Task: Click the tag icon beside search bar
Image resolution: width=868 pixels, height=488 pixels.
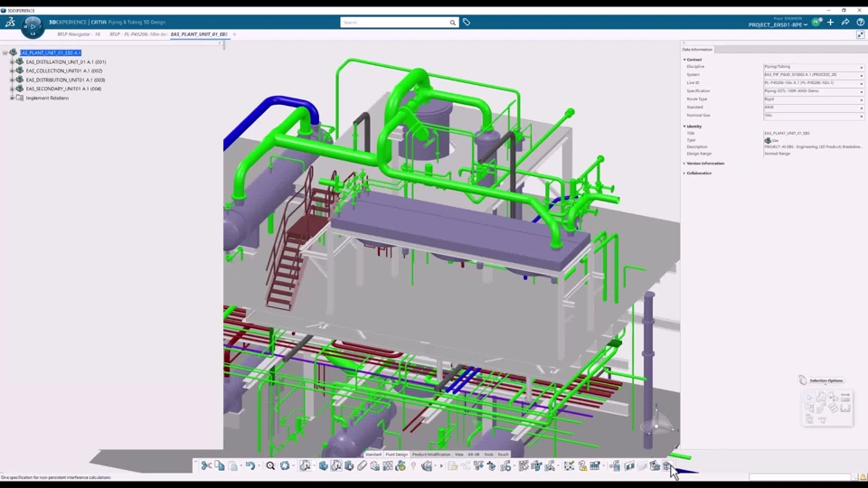Action: click(x=467, y=22)
